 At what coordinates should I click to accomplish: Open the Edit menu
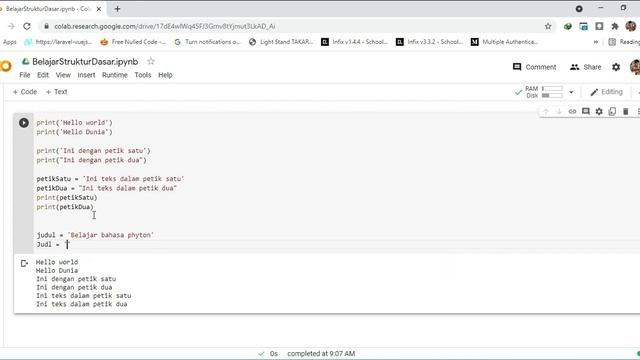pos(43,75)
